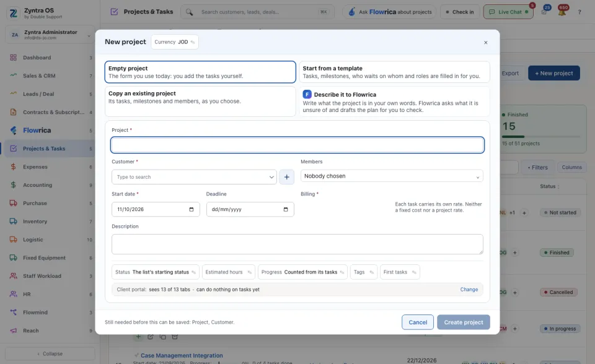Click the Sales & CRM chart icon
Viewport: 595px width, 364px height.
13,76
